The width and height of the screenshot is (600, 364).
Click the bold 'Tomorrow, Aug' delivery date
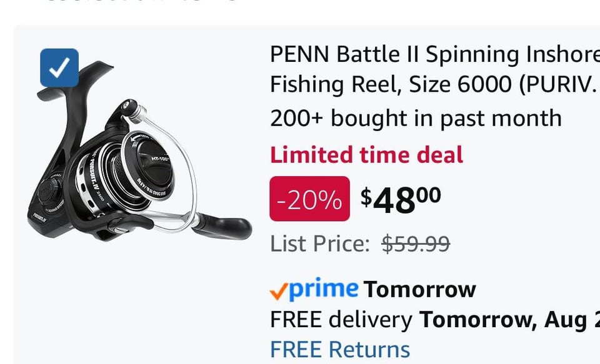pyautogui.click(x=506, y=320)
